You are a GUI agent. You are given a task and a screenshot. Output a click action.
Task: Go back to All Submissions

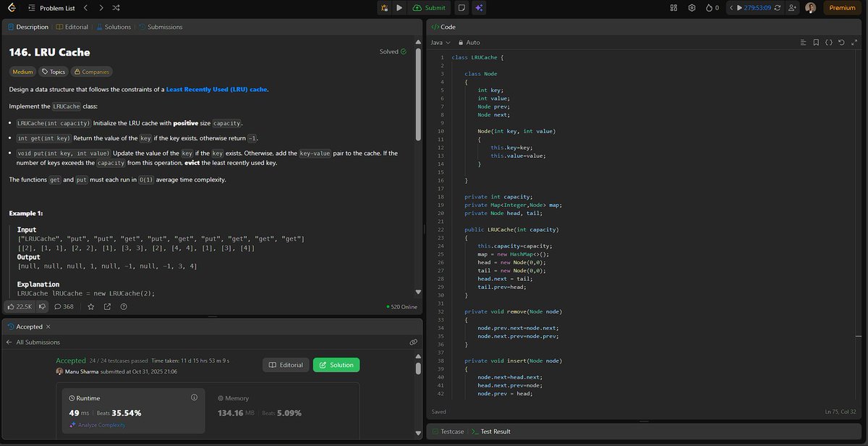click(33, 342)
